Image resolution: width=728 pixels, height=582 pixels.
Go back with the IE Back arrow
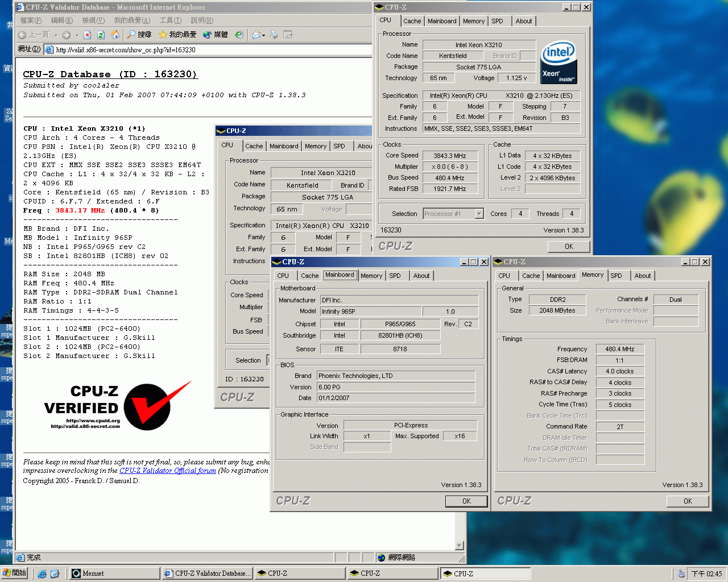22,35
